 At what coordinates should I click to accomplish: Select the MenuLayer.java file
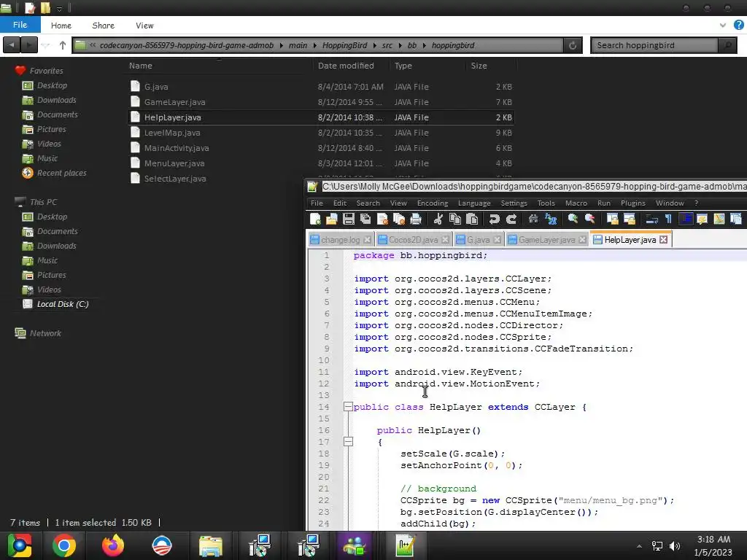coord(321,163)
